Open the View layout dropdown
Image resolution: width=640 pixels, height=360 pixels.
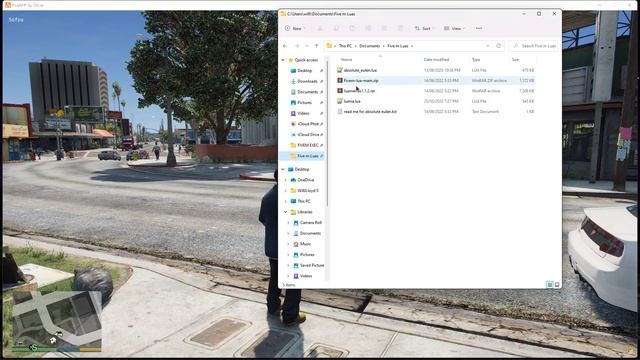[x=454, y=28]
